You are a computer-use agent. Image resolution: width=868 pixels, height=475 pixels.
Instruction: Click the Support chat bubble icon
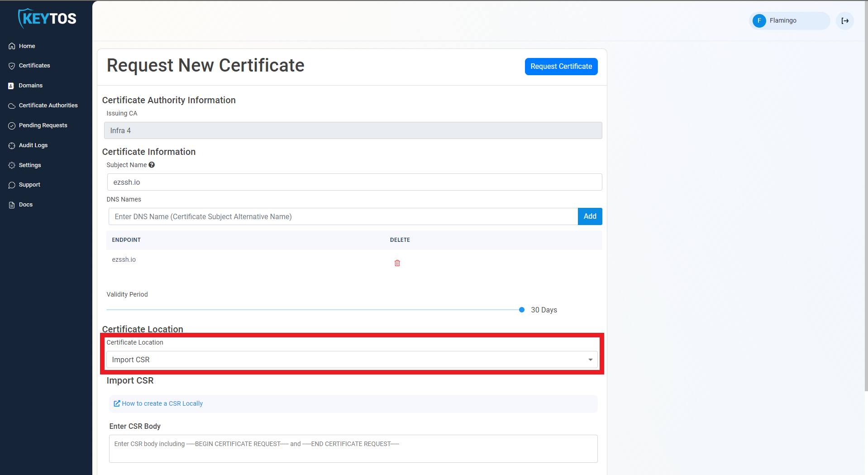pyautogui.click(x=12, y=185)
